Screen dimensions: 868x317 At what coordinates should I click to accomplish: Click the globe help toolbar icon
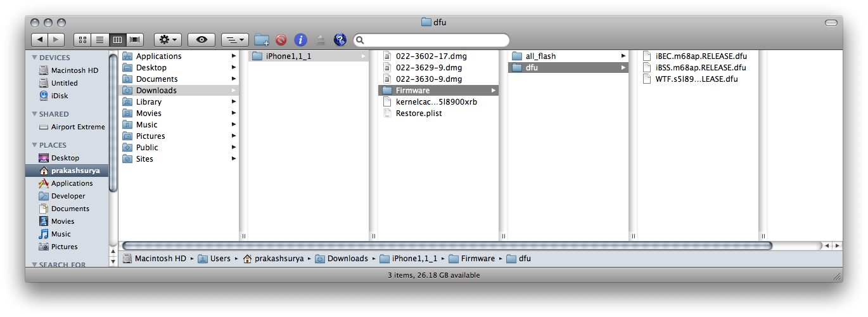click(x=340, y=40)
